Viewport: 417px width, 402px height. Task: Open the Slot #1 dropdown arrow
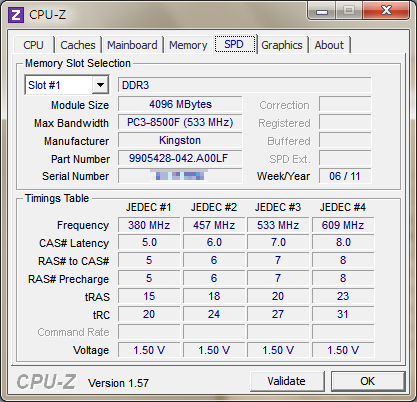pyautogui.click(x=100, y=85)
